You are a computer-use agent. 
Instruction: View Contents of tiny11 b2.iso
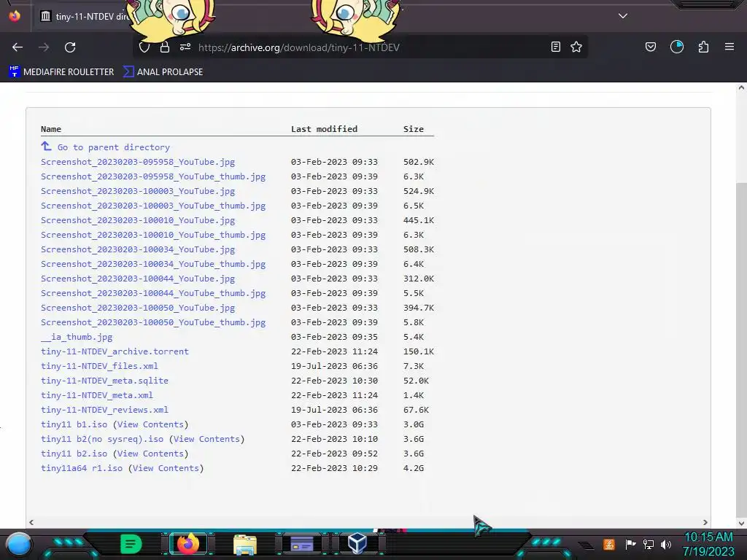(150, 454)
